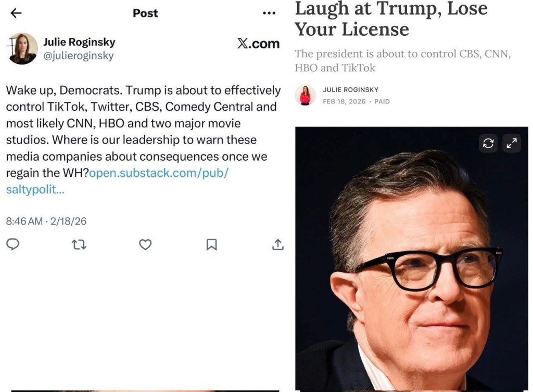533x392 pixels.
Task: Open the X post author's profile picture
Action: pyautogui.click(x=22, y=49)
